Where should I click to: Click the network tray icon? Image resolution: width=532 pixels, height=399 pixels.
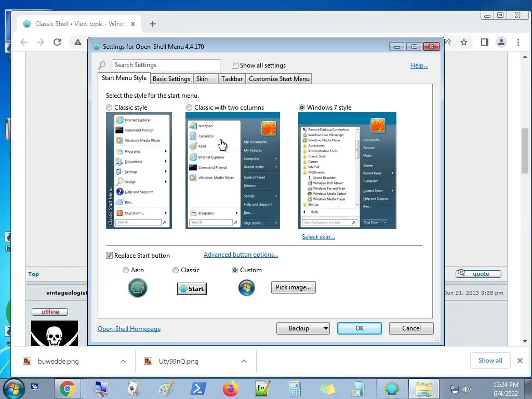pos(454,389)
